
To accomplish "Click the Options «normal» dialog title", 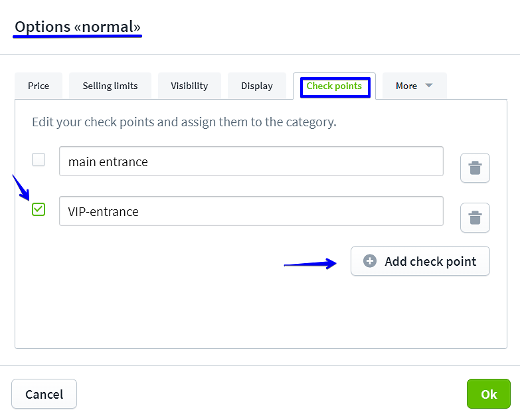I will click(x=78, y=27).
